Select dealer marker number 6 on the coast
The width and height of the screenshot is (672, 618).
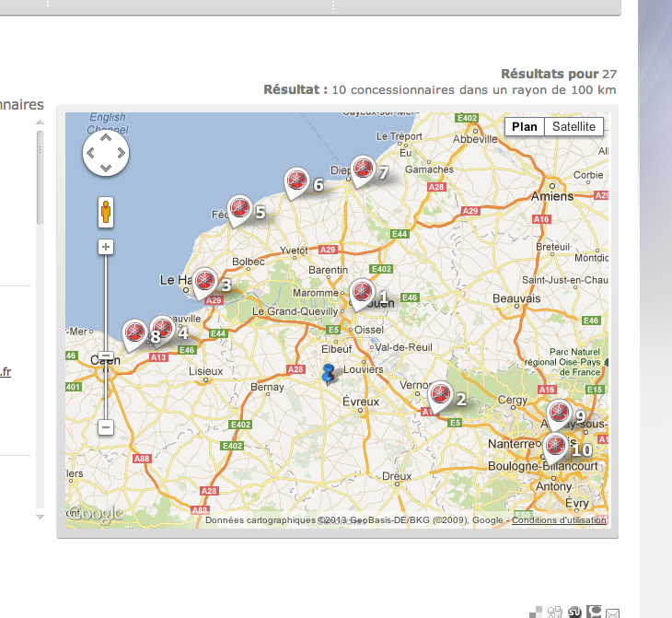[x=296, y=181]
